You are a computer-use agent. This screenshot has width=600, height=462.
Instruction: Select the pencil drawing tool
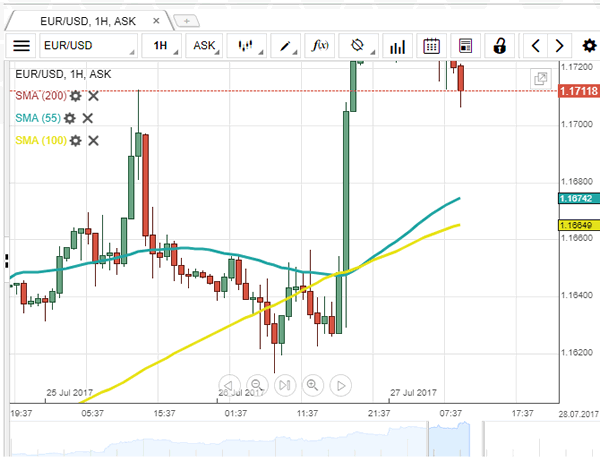point(285,46)
